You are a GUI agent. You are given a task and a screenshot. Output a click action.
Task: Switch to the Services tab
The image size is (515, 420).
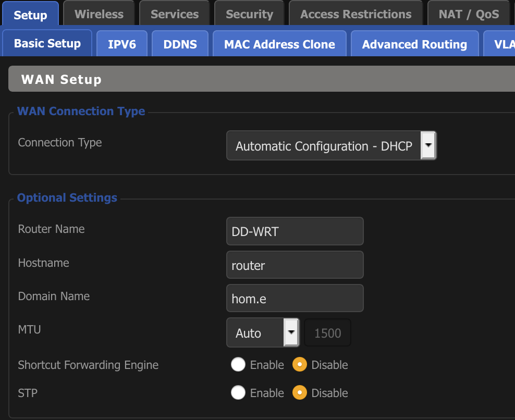pyautogui.click(x=174, y=14)
